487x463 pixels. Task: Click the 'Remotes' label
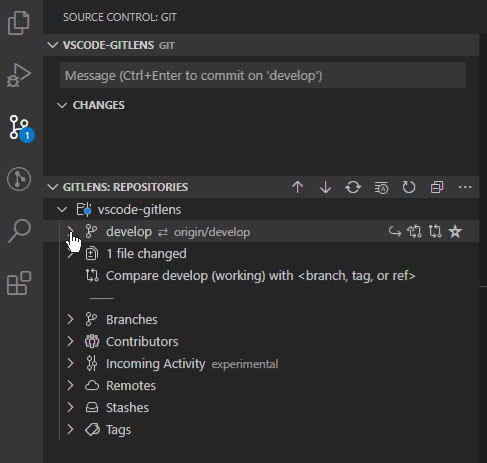[x=131, y=386]
